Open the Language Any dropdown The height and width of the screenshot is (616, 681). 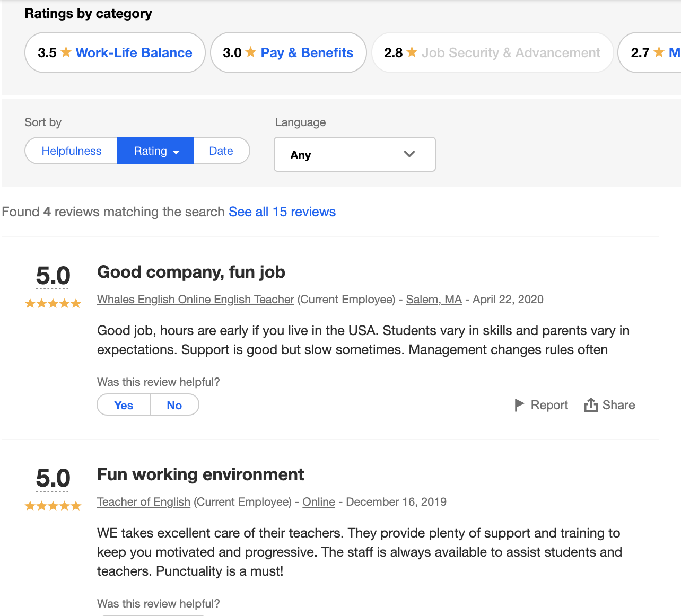point(354,154)
